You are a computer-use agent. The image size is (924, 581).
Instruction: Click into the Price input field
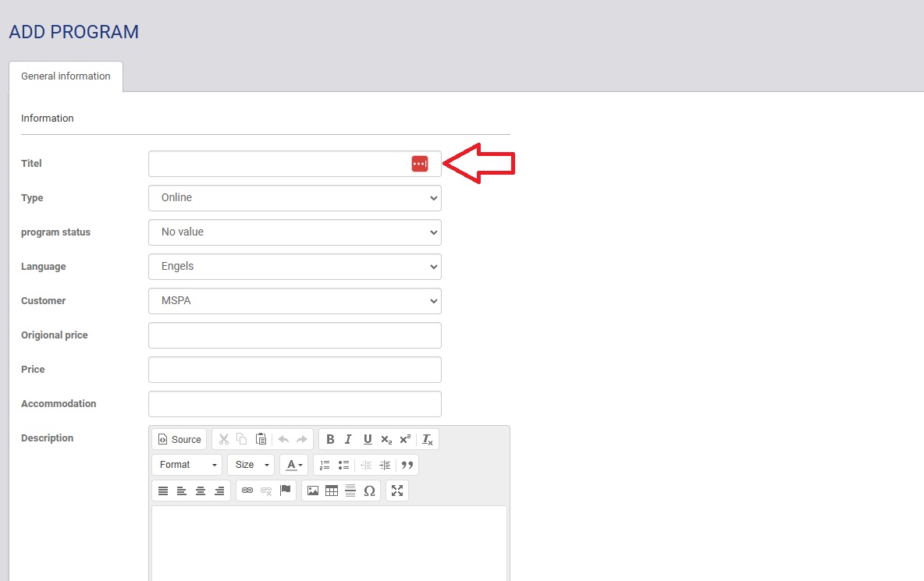tap(294, 370)
